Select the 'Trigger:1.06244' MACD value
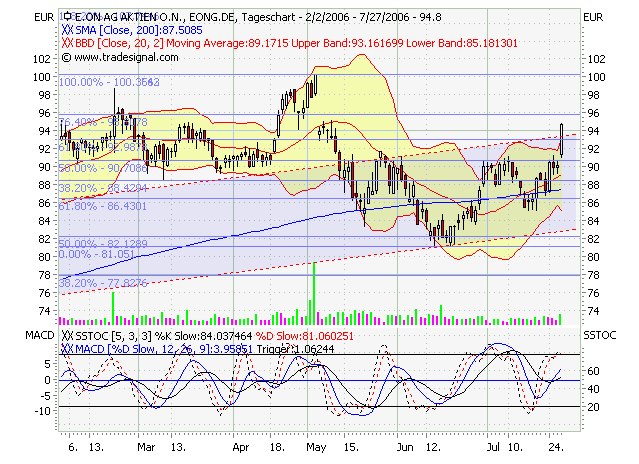The width and height of the screenshot is (639, 464). point(295,349)
